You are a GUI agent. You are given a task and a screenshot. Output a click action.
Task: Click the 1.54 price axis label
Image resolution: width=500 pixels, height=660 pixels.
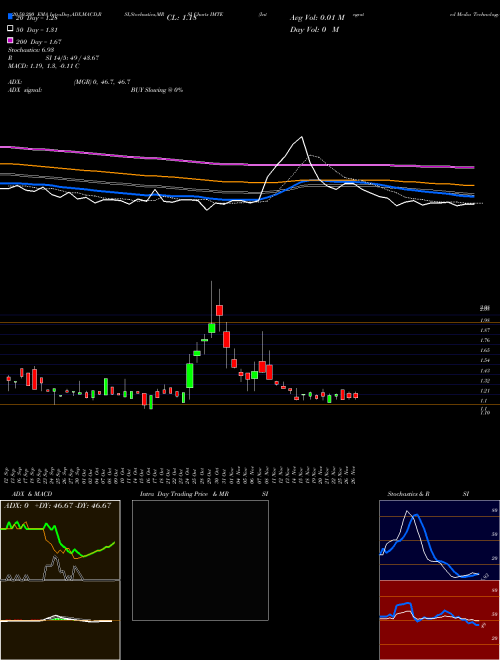(485, 360)
